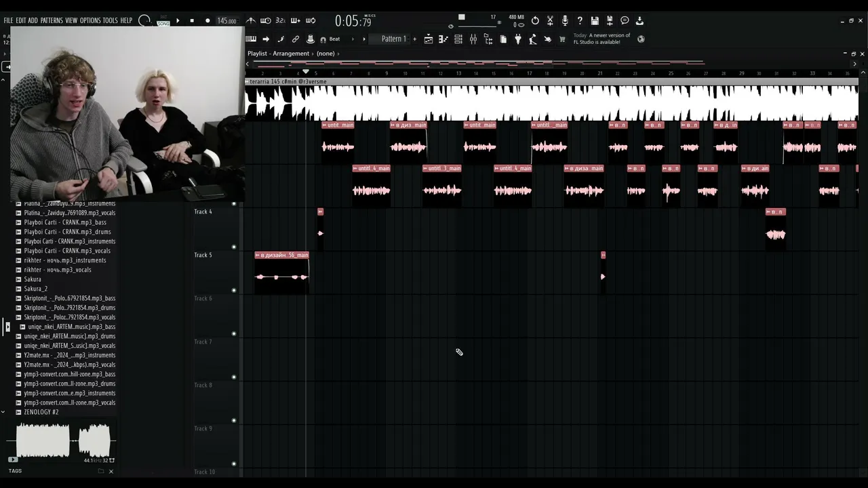The width and height of the screenshot is (868, 488).
Task: Open the EDIT menu
Action: (x=21, y=21)
